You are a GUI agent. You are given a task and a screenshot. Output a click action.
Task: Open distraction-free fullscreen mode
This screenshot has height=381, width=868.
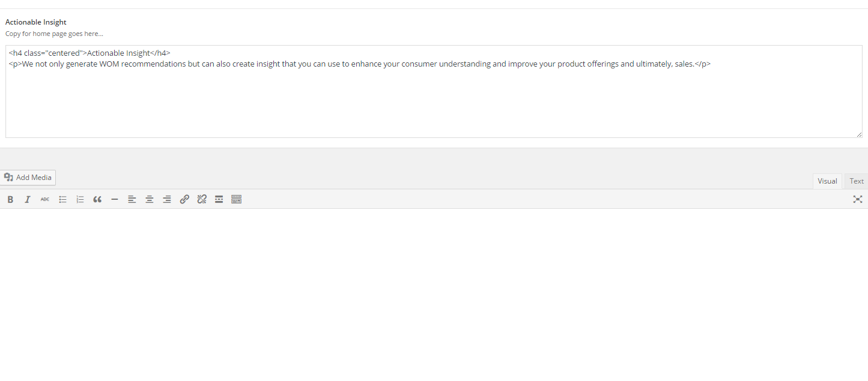tap(858, 199)
